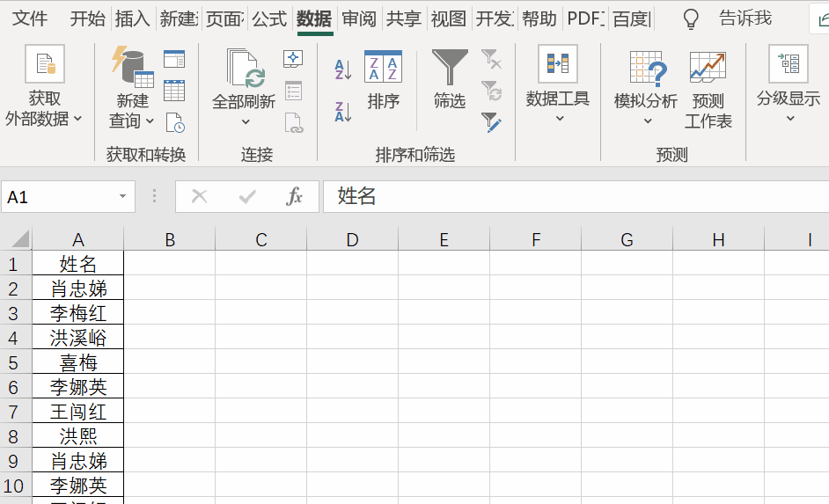Click the cancel X in formula bar
The width and height of the screenshot is (829, 504).
coord(199,196)
